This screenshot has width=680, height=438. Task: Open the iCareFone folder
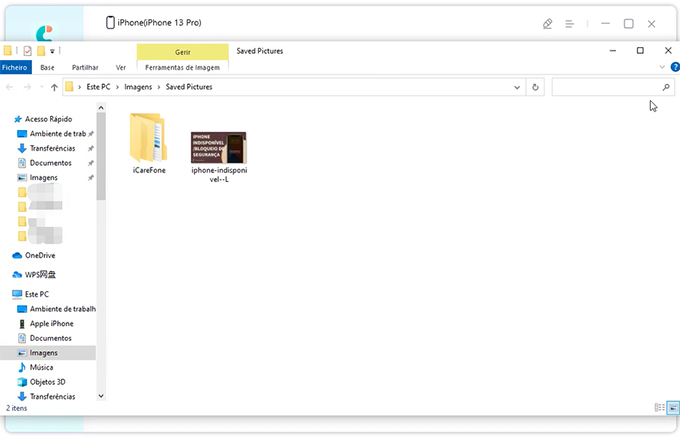[148, 143]
